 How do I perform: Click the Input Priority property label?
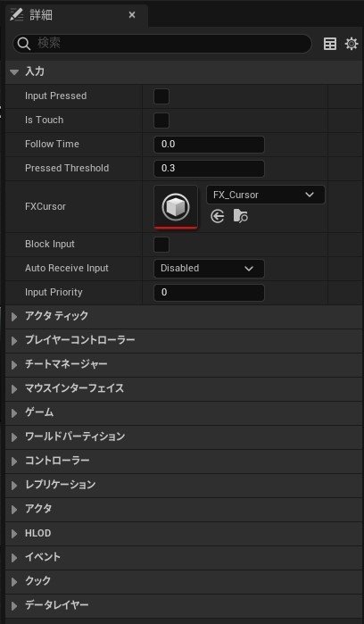click(54, 292)
